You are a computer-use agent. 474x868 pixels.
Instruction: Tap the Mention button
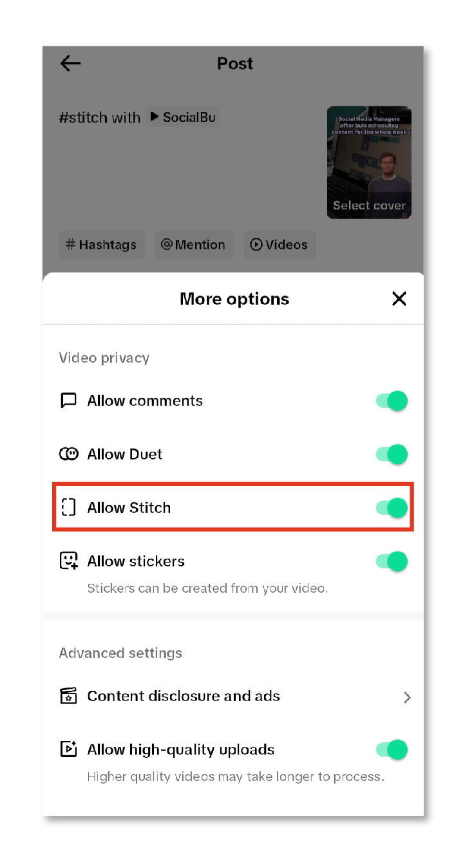(193, 245)
